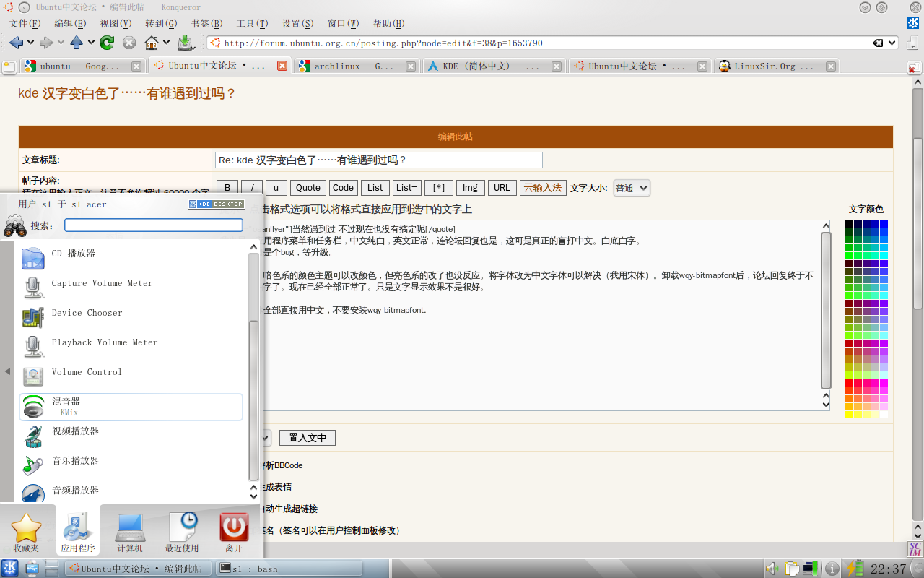Image resolution: width=924 pixels, height=578 pixels.
Task: Open a new tab with tab-bar icon
Action: tap(9, 67)
